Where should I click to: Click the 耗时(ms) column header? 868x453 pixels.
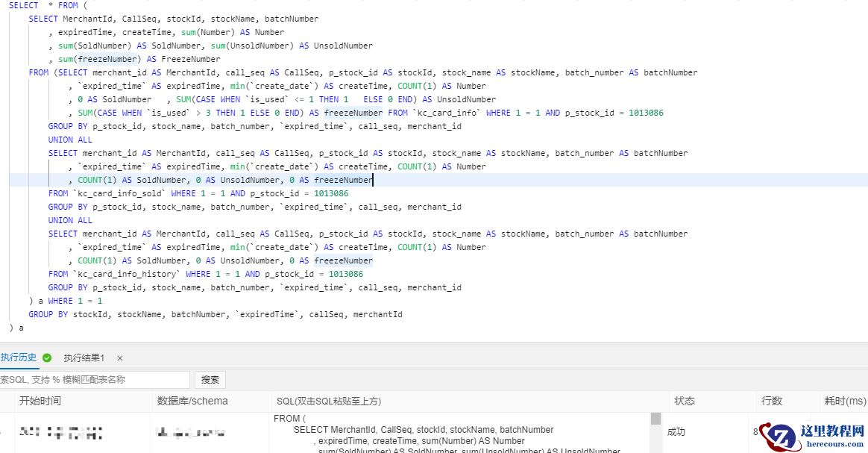coord(845,401)
